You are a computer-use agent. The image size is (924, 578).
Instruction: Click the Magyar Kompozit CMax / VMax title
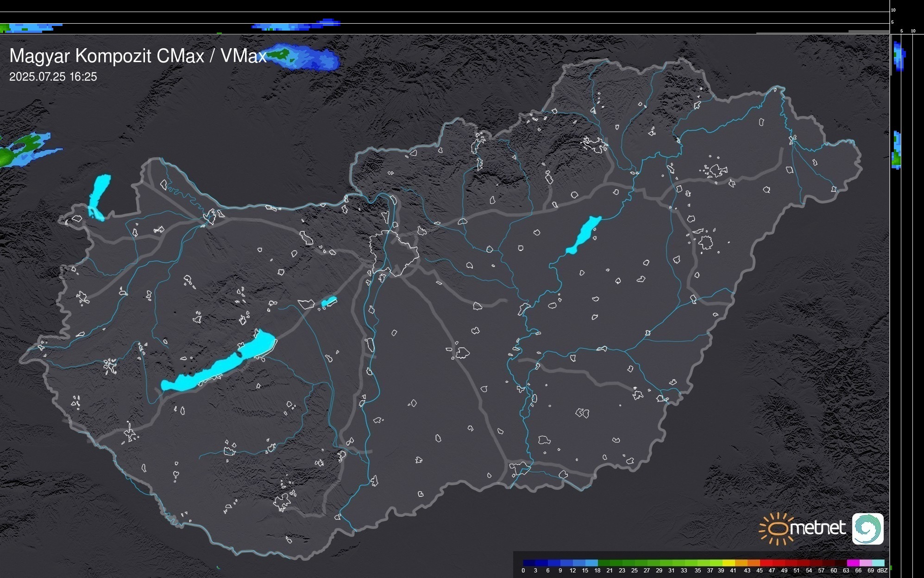(138, 56)
